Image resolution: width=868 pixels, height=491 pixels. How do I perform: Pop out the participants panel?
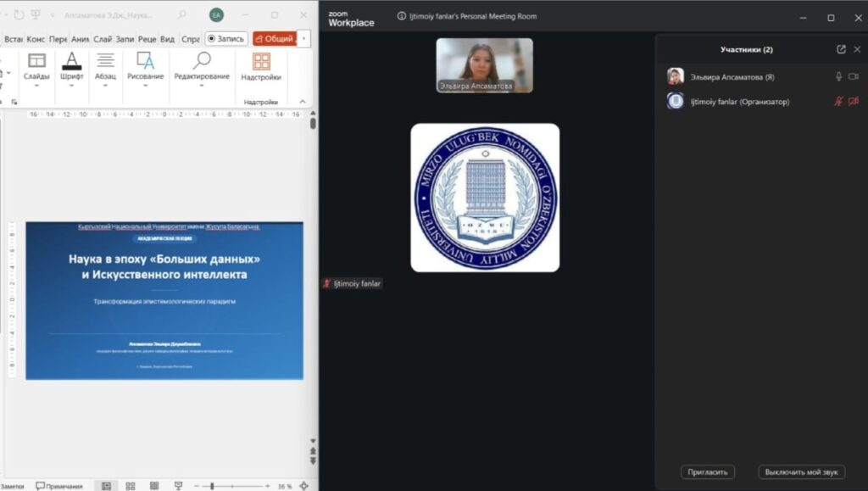841,49
